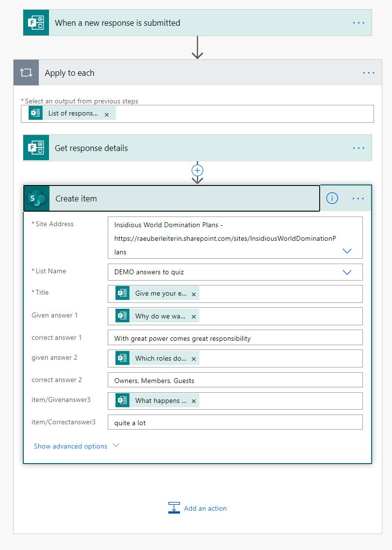
Task: Edit the 'Owners, Members, Guests' field
Action: click(x=235, y=380)
